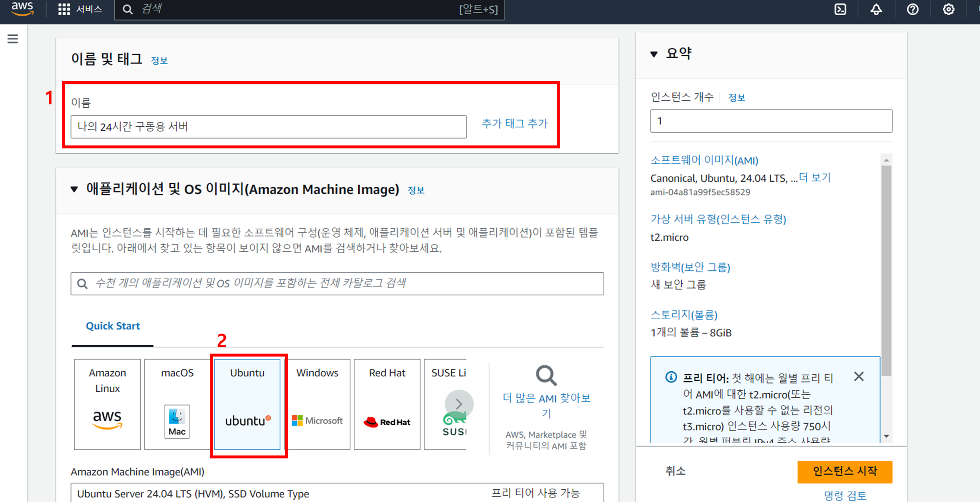Click the 더 많은 AMI 찾아보기 link
The height and width of the screenshot is (502, 980).
(546, 406)
